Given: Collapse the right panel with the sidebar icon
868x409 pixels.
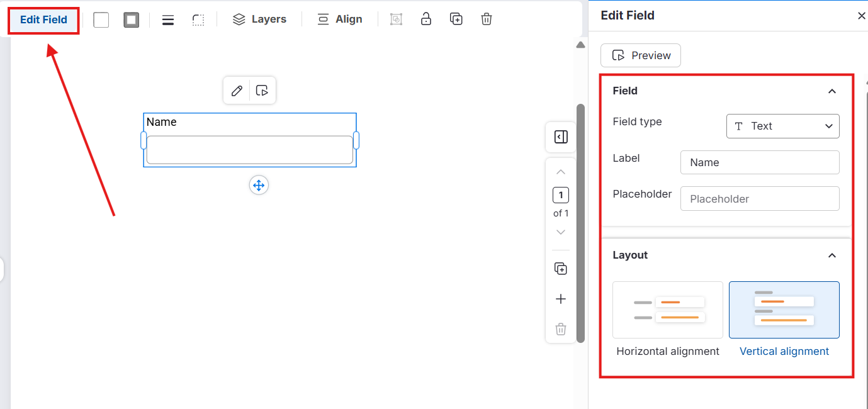Looking at the screenshot, I should pos(560,137).
